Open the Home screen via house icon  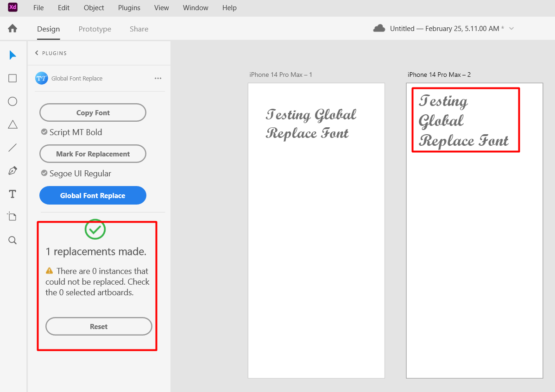point(13,28)
